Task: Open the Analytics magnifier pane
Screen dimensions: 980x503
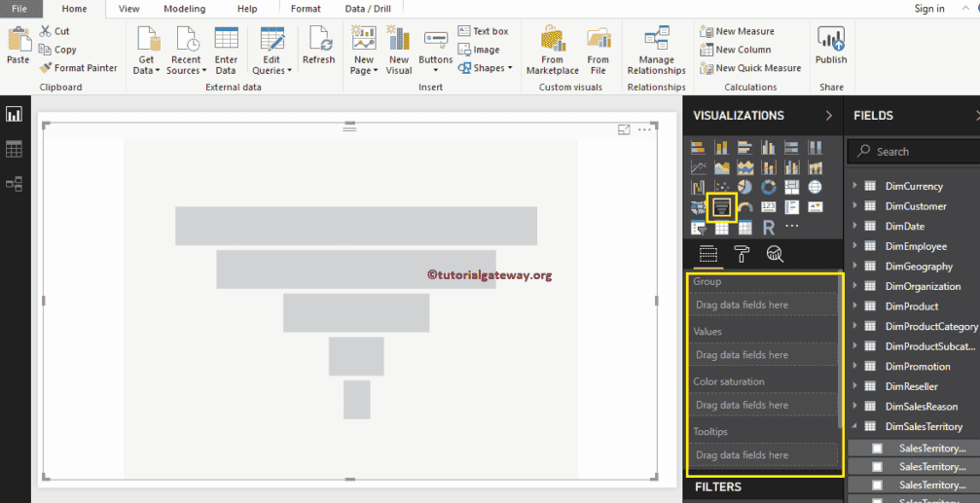Action: 775,253
